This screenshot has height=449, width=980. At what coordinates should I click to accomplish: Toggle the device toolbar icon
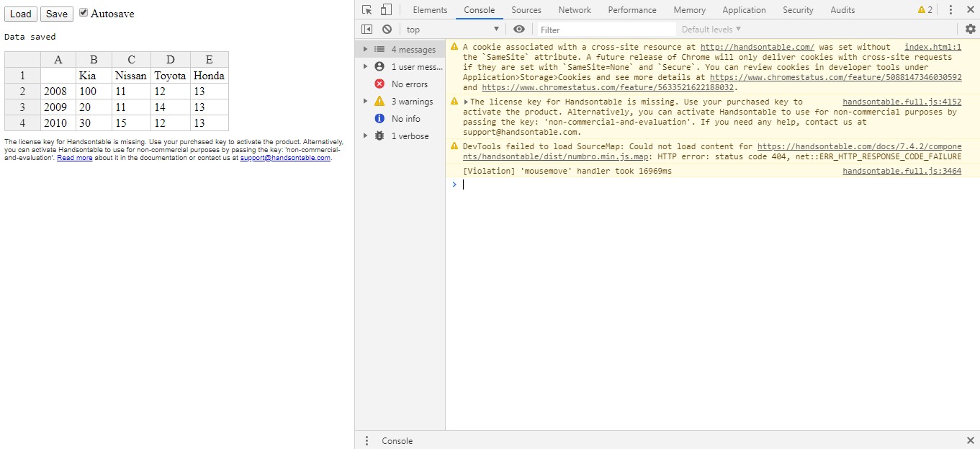(x=386, y=10)
